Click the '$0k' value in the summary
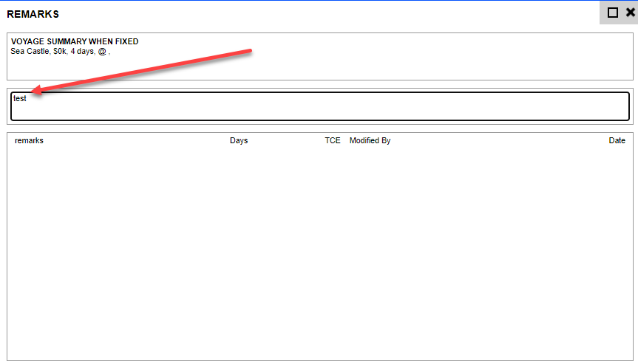638x364 pixels. tap(60, 52)
